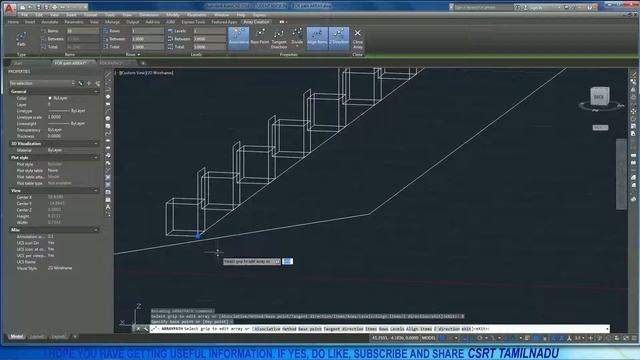Switch to the Manage ribbon tab
The height and width of the screenshot is (360, 640).
click(112, 22)
